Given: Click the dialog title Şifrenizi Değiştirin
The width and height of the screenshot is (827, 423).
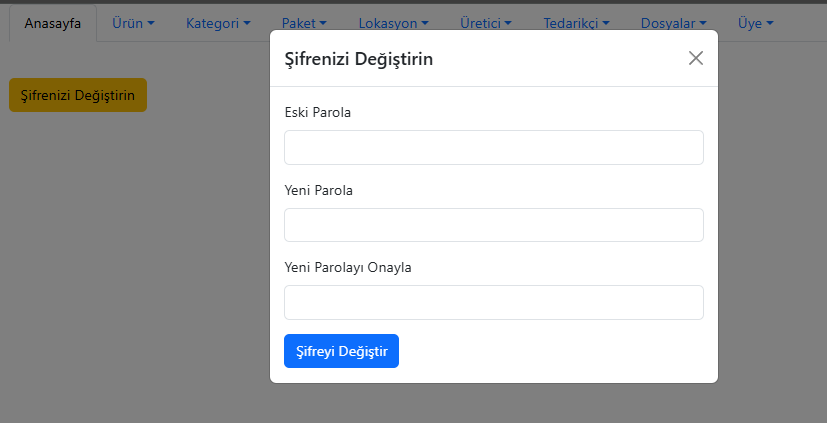Looking at the screenshot, I should tap(359, 59).
